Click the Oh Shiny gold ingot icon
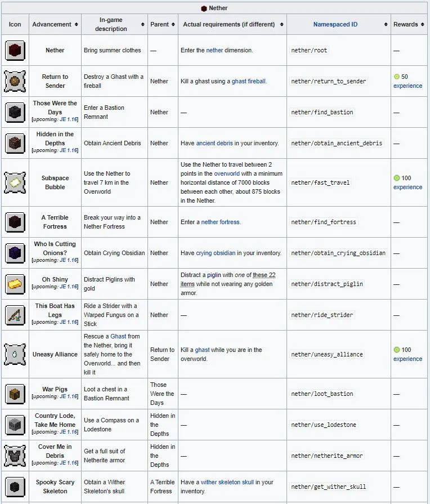The height and width of the screenshot is (504, 430). click(15, 284)
